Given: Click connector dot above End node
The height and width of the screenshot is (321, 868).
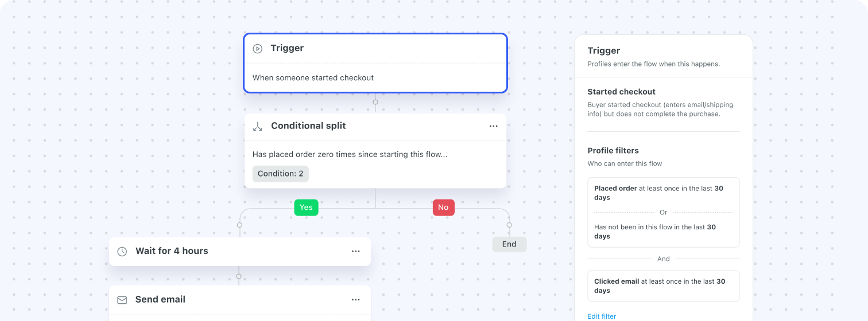Looking at the screenshot, I should [x=509, y=225].
